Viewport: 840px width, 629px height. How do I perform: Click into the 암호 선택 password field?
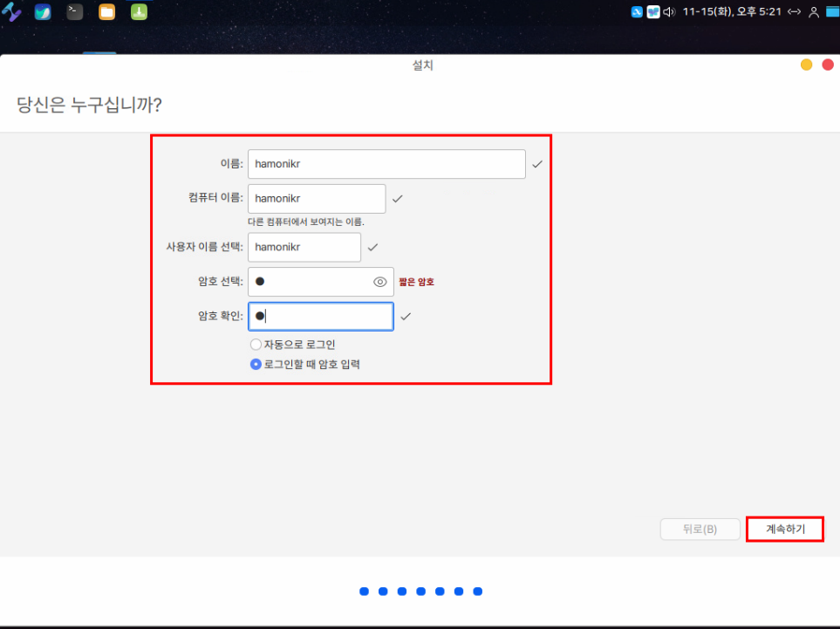(310, 282)
